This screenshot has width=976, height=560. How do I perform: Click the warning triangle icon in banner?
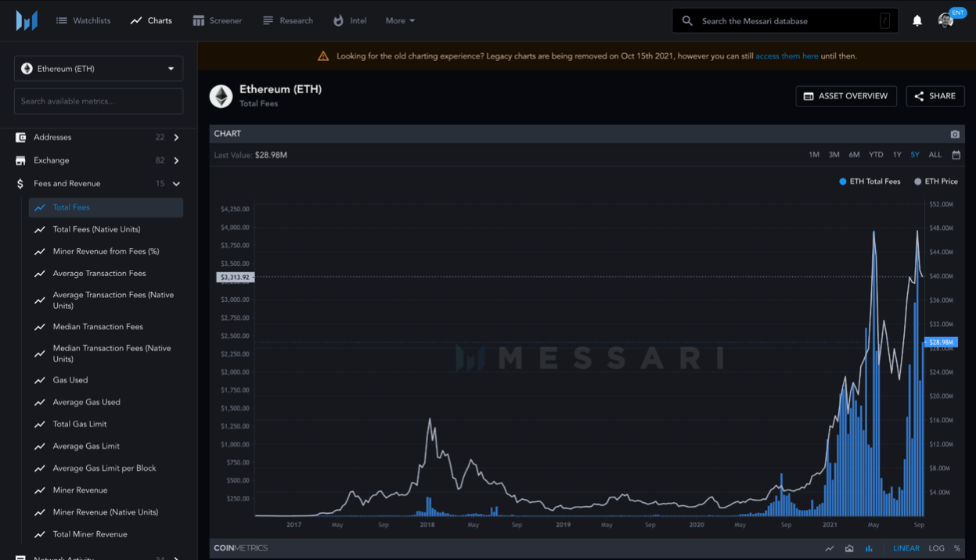coord(323,56)
